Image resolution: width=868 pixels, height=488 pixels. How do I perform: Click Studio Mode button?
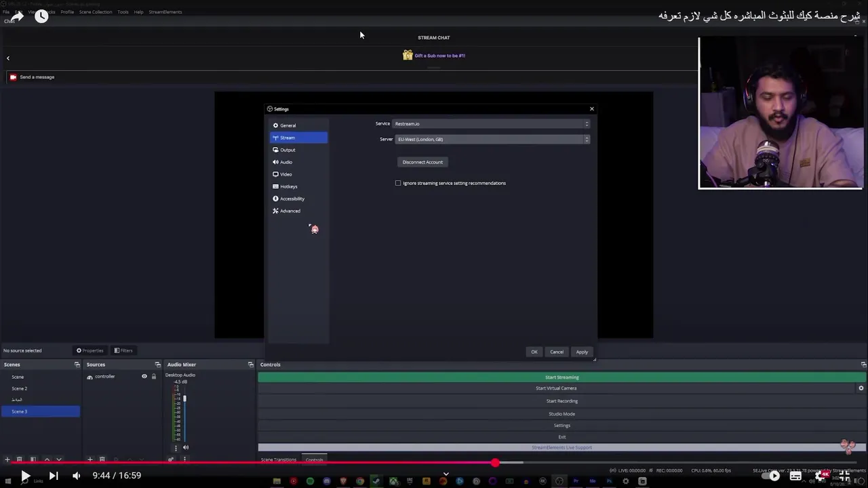[561, 413]
